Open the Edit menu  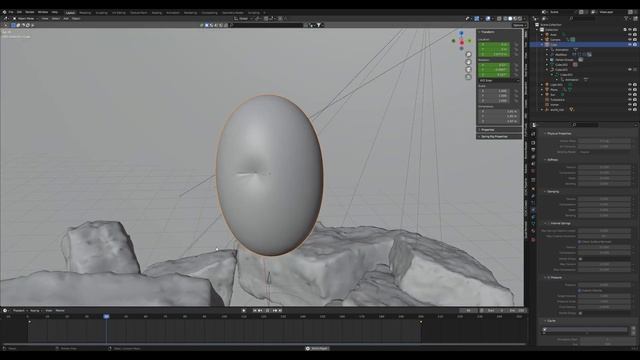pyautogui.click(x=19, y=12)
